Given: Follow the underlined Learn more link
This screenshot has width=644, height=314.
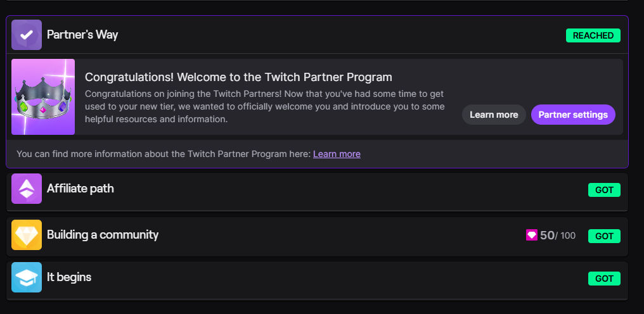Looking at the screenshot, I should point(337,154).
